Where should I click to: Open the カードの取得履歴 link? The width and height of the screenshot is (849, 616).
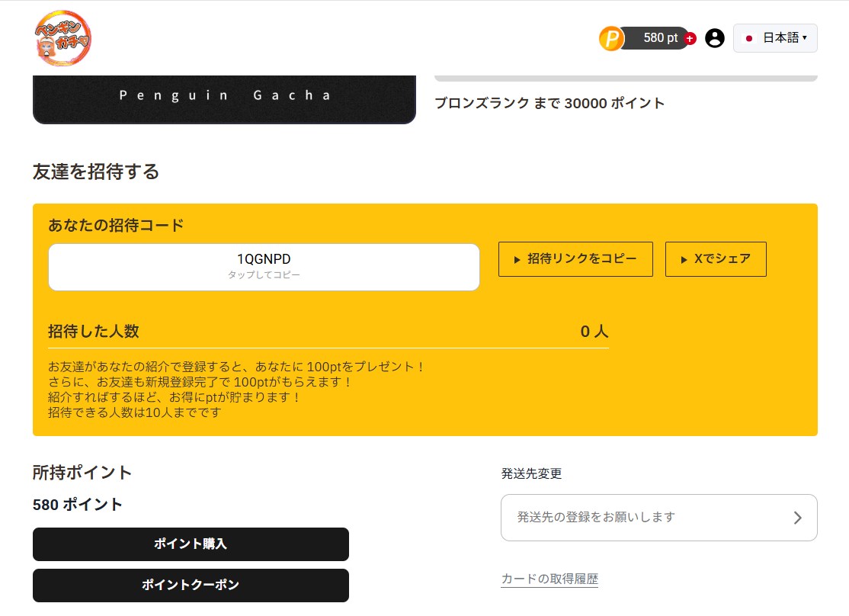tap(549, 579)
